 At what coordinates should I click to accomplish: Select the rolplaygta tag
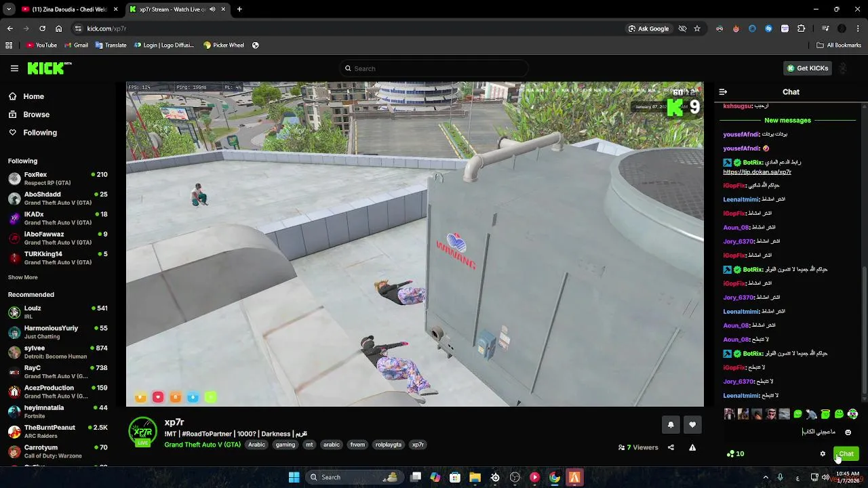389,445
